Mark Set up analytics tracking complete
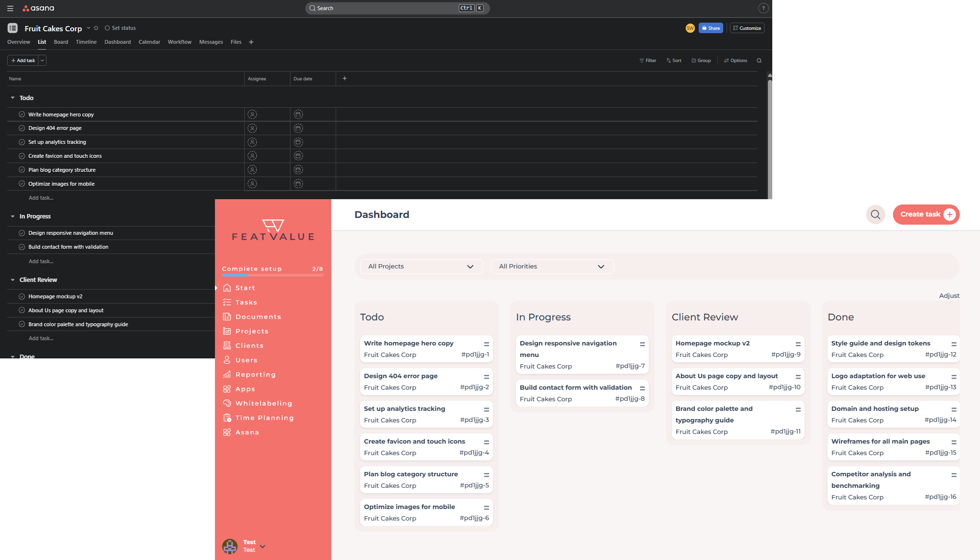 22,142
